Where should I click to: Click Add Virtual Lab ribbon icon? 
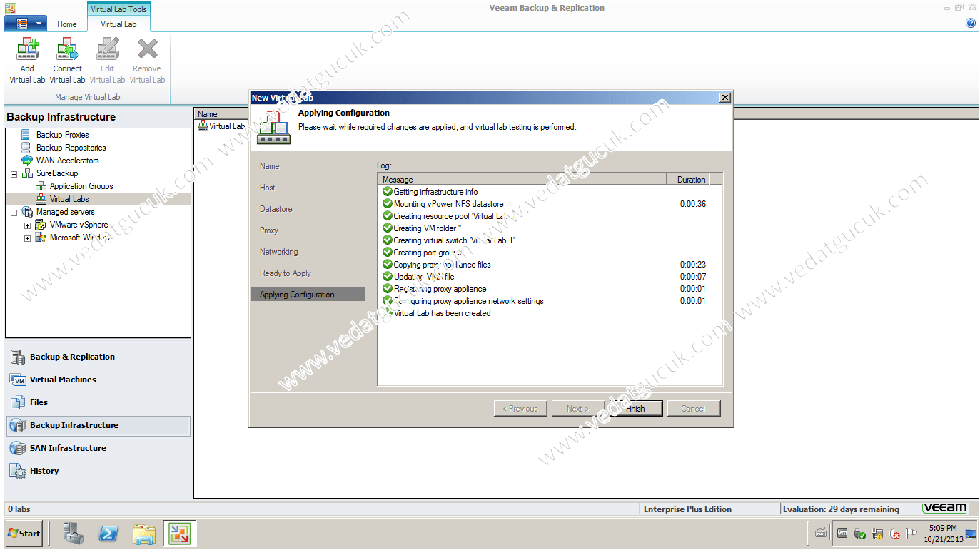pyautogui.click(x=27, y=61)
